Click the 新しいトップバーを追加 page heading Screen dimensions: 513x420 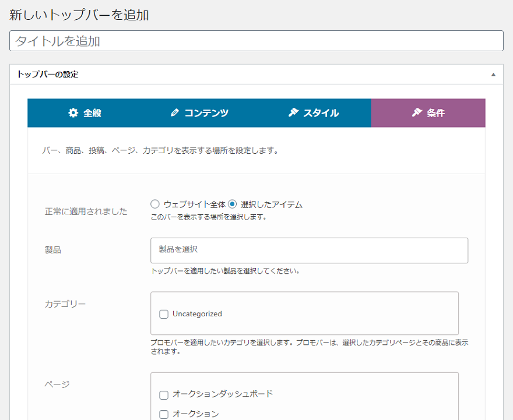[79, 15]
